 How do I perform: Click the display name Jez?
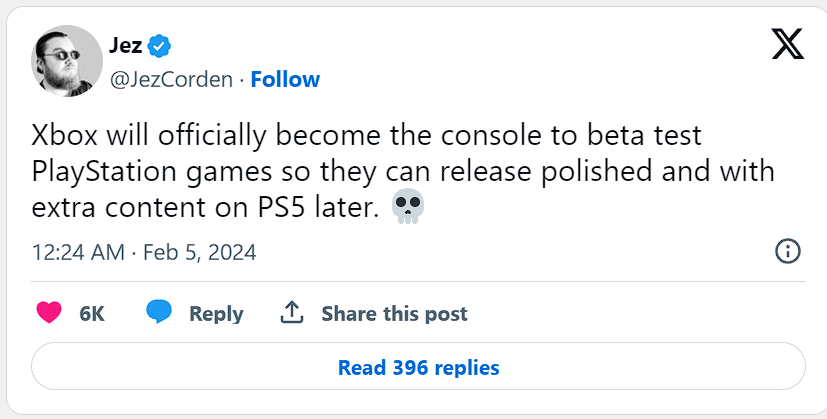[125, 45]
